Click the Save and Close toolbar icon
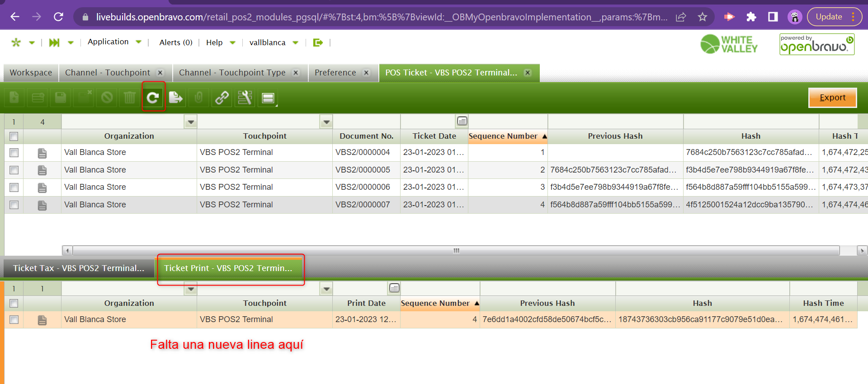The image size is (868, 384). 84,98
